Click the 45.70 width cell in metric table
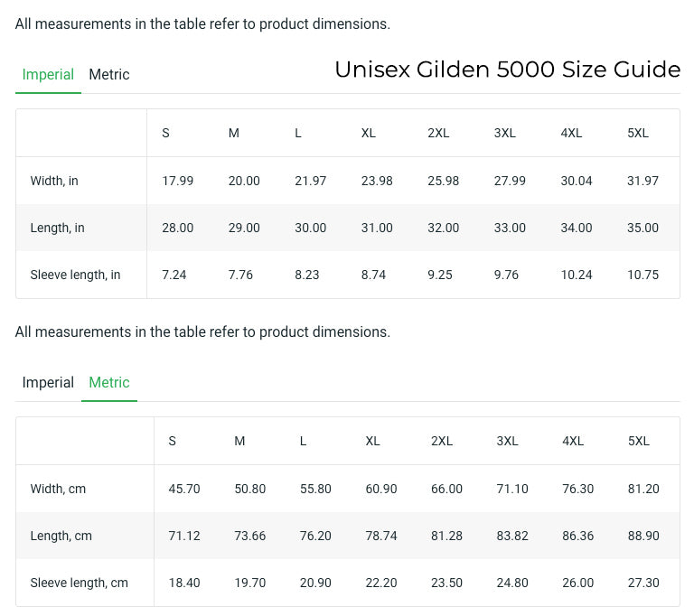This screenshot has width=694, height=616. 184,489
